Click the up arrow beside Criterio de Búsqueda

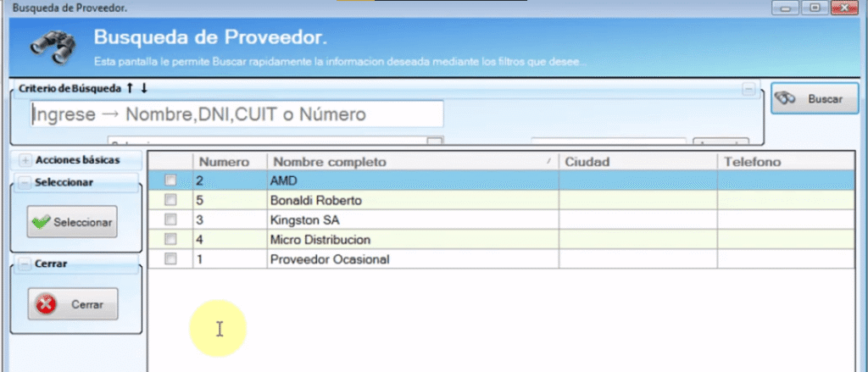pyautogui.click(x=130, y=87)
